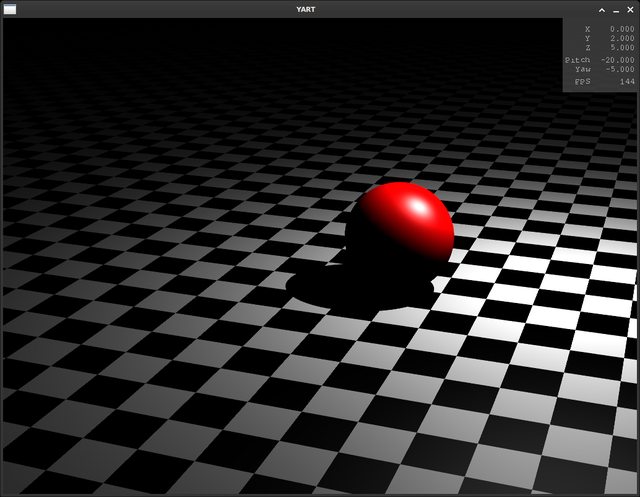The height and width of the screenshot is (497, 640).
Task: Close the YART window
Action: pyautogui.click(x=630, y=10)
